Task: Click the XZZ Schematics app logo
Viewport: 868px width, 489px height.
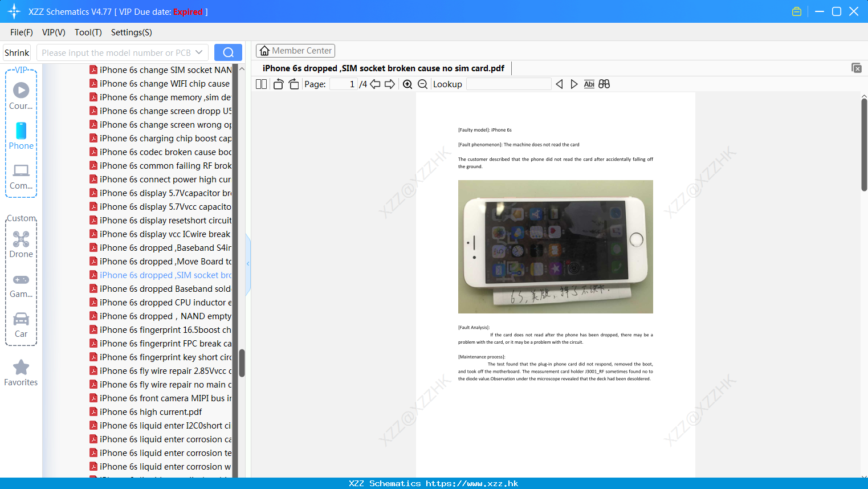Action: 14,11
